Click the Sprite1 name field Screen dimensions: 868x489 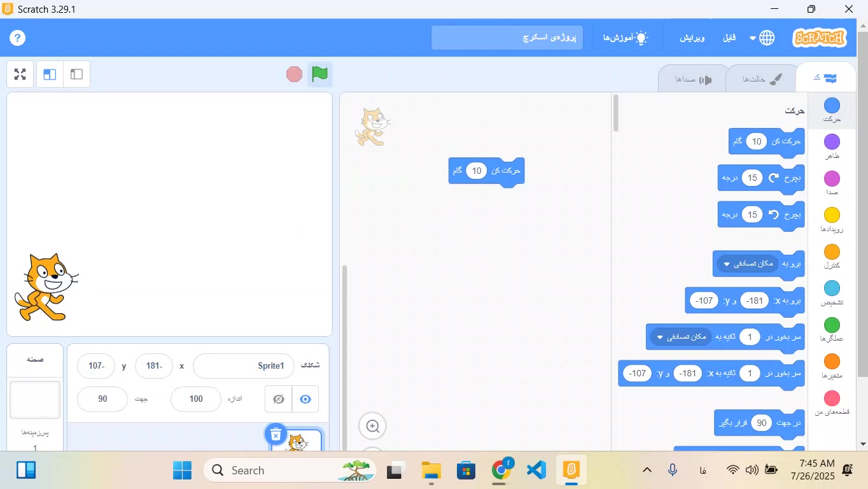244,366
